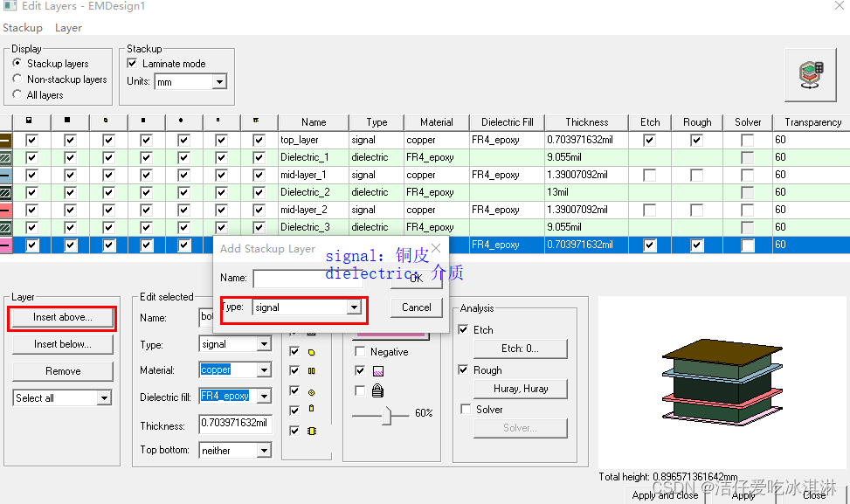Open the stackup 3D layers icon button
Image resolution: width=850 pixels, height=504 pixels.
pyautogui.click(x=811, y=75)
